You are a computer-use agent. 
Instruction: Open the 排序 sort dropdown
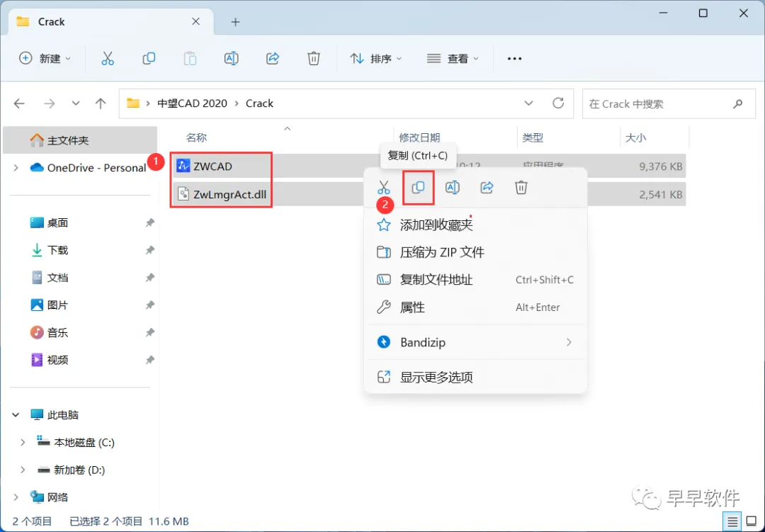375,59
